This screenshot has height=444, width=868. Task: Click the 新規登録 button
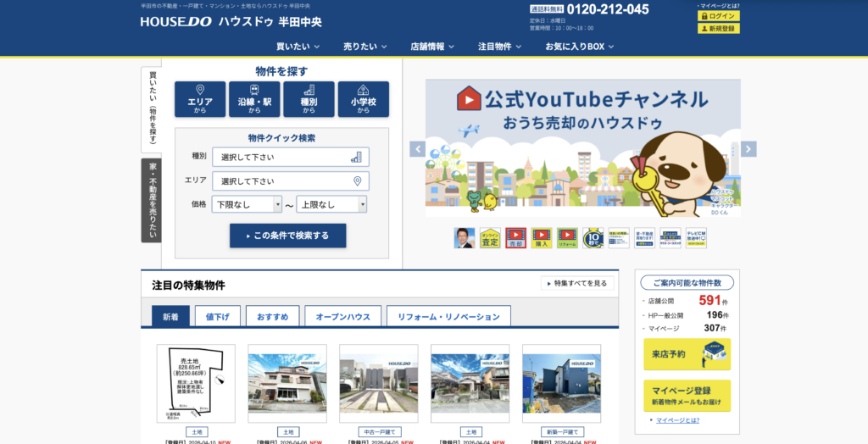coord(719,28)
